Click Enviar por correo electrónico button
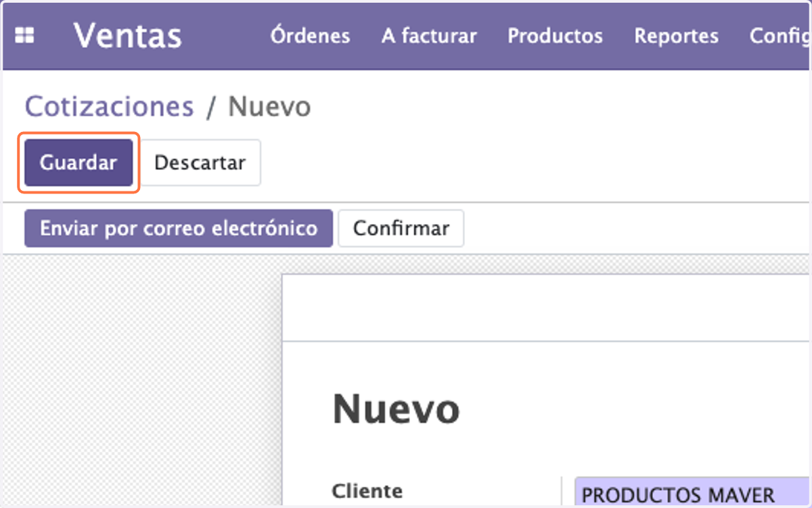812x508 pixels. 179,228
